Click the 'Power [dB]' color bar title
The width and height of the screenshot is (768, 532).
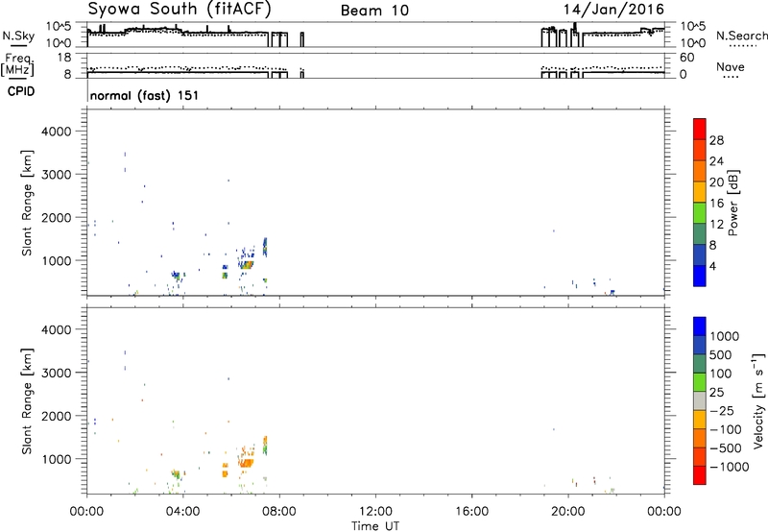(732, 203)
